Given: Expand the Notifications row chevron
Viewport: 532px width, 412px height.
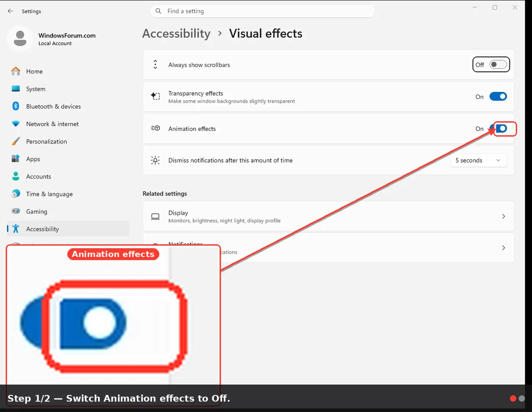Looking at the screenshot, I should (x=503, y=248).
